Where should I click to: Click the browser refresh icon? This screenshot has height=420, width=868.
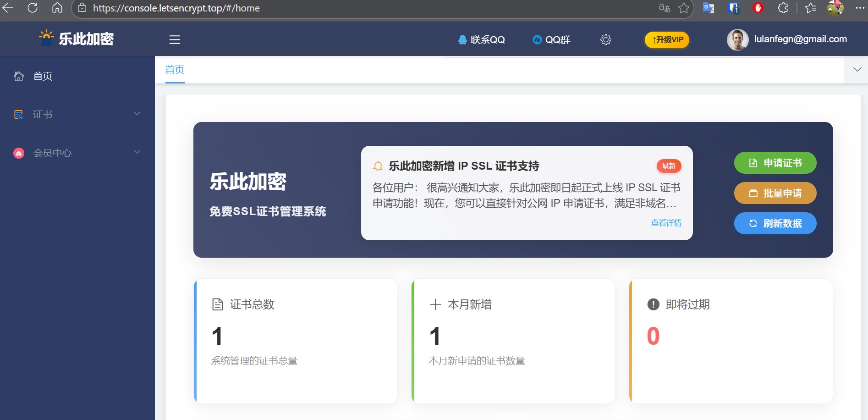point(33,8)
